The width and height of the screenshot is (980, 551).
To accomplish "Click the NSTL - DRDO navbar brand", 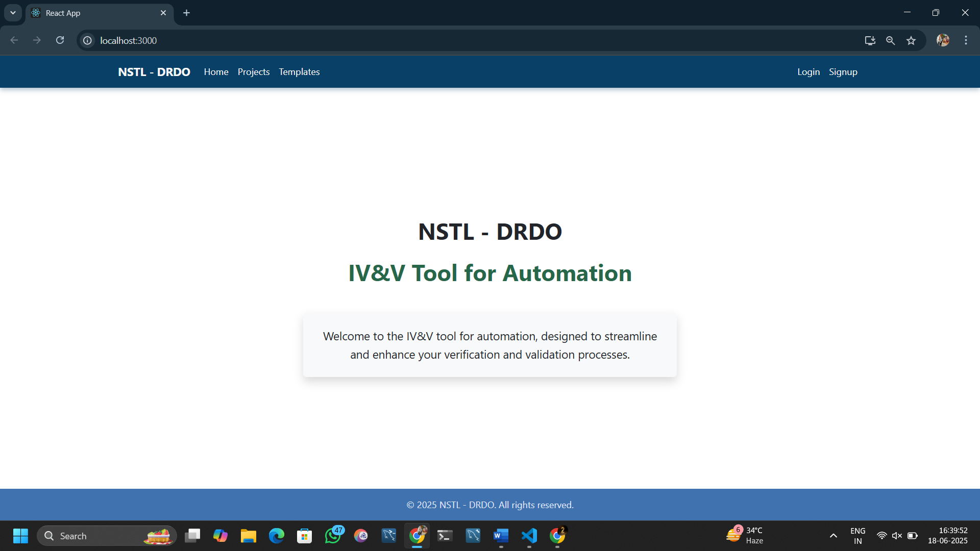I will click(154, 72).
